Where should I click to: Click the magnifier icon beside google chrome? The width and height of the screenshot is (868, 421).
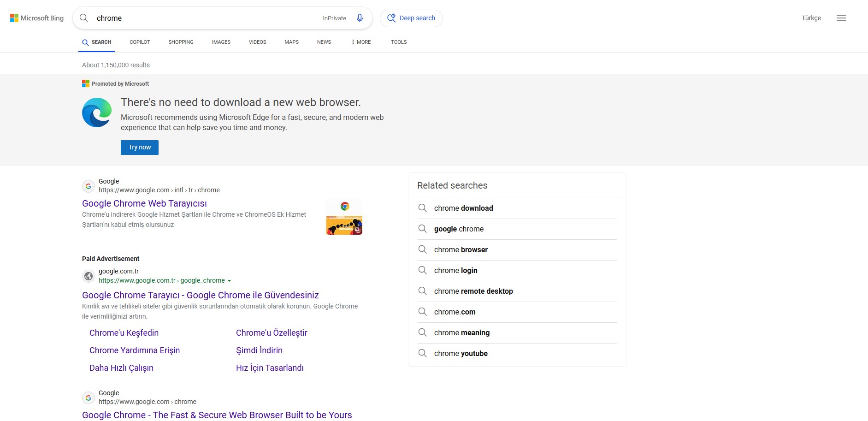point(422,229)
